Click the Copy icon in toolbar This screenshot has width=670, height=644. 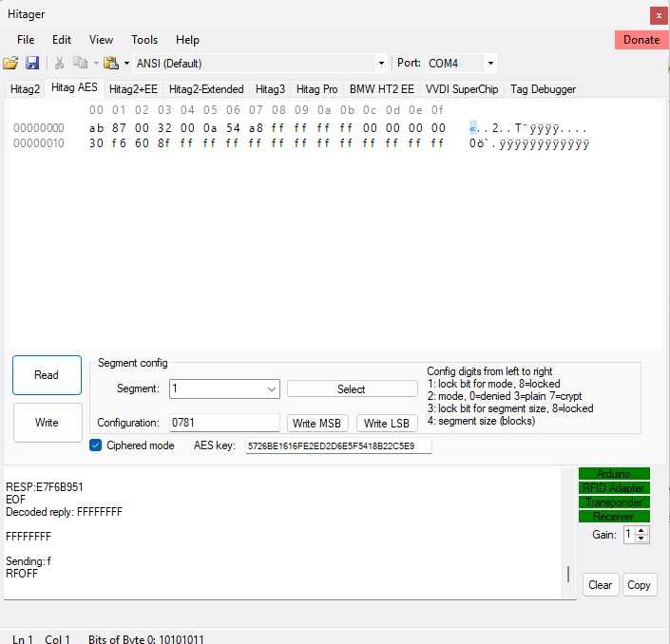click(80, 64)
